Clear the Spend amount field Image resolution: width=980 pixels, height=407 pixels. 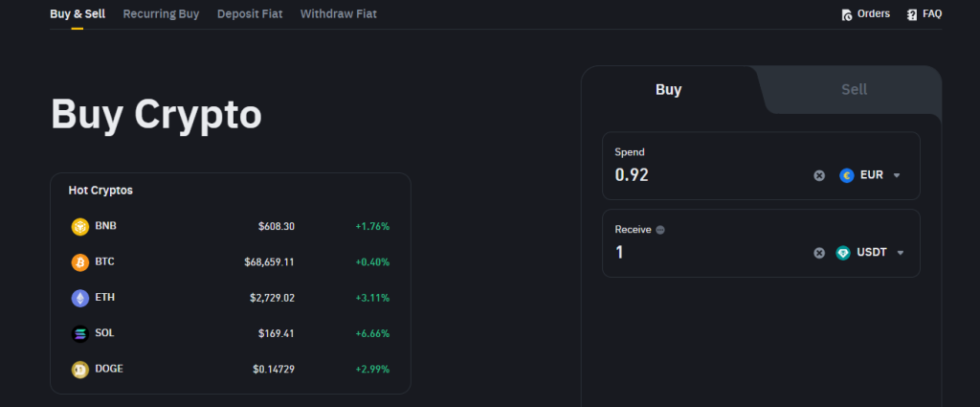(x=819, y=175)
